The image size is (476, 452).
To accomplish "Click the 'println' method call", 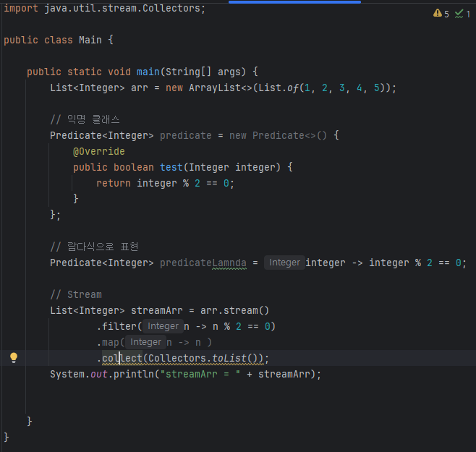I will pos(134,375).
